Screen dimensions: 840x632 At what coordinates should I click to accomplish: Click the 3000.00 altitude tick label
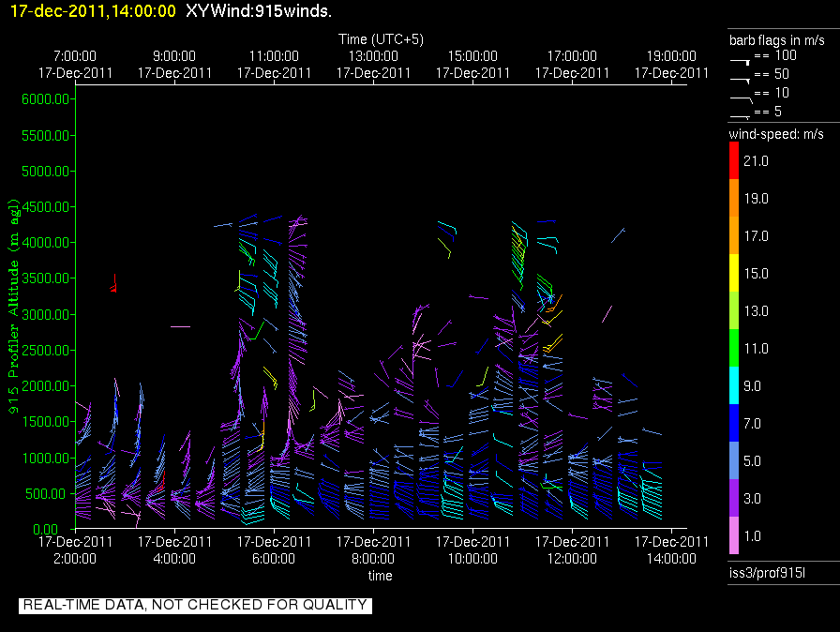(46, 314)
